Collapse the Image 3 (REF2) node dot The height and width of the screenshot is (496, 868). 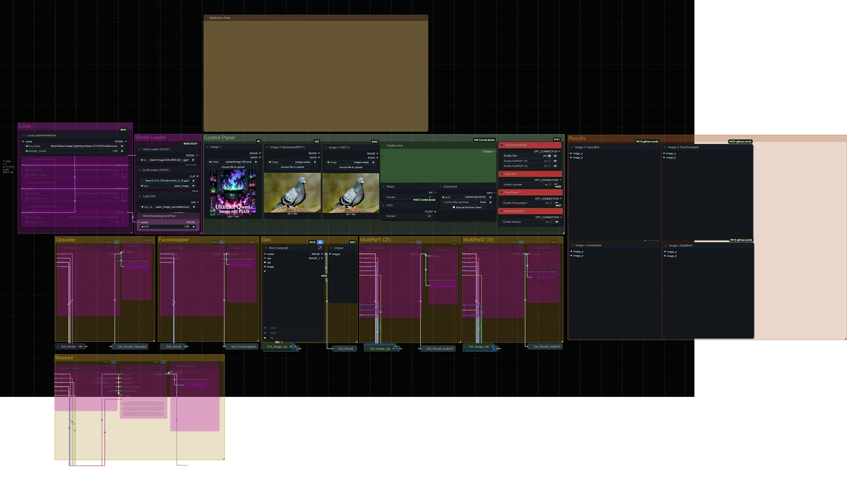(325, 147)
